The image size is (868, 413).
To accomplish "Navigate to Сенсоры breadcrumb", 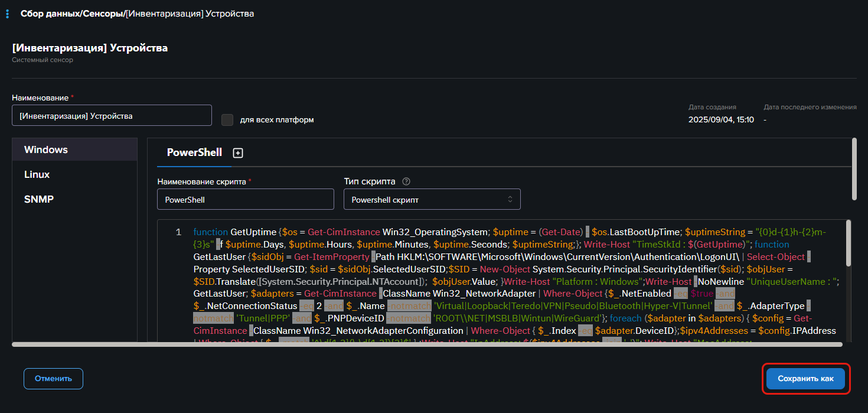I will (102, 14).
